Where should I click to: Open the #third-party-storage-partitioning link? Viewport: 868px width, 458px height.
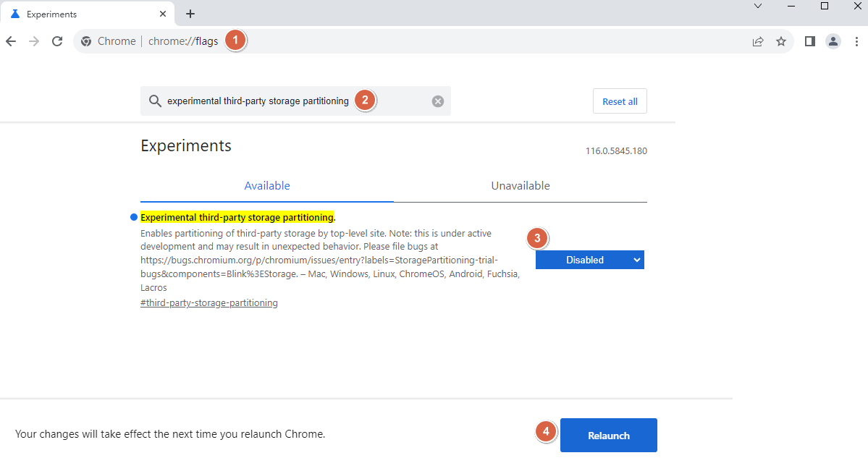(x=209, y=303)
